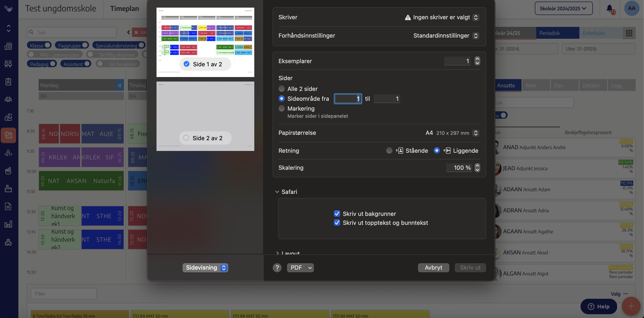Adjust the Skalering percentage stepper
This screenshot has height=318, width=644.
(x=477, y=168)
